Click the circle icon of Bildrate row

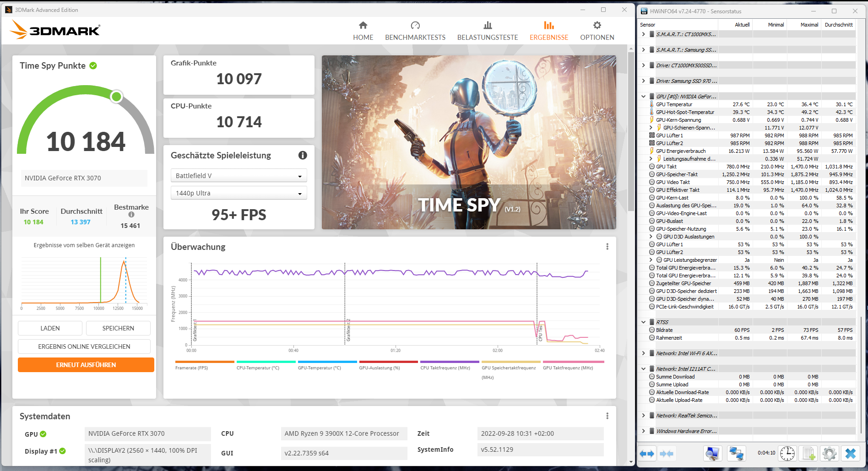click(651, 330)
